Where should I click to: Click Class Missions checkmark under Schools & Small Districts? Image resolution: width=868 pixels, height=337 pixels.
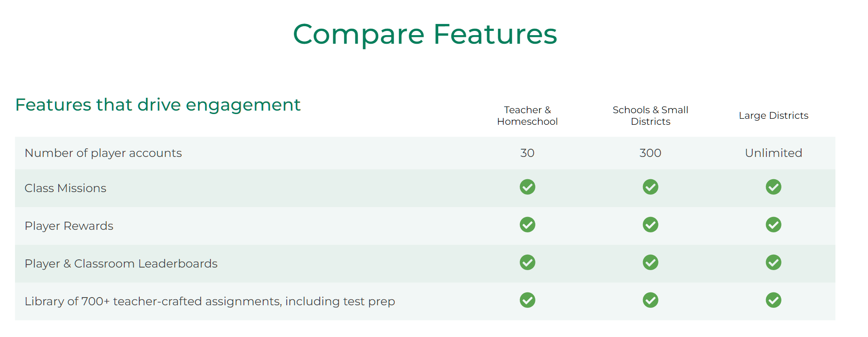[650, 187]
